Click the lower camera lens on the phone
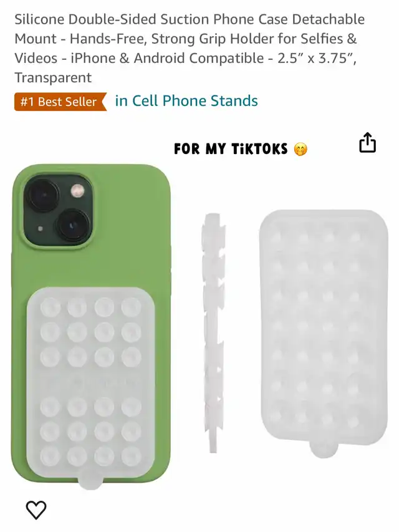Viewport: 399px width, 532px height. (x=72, y=225)
